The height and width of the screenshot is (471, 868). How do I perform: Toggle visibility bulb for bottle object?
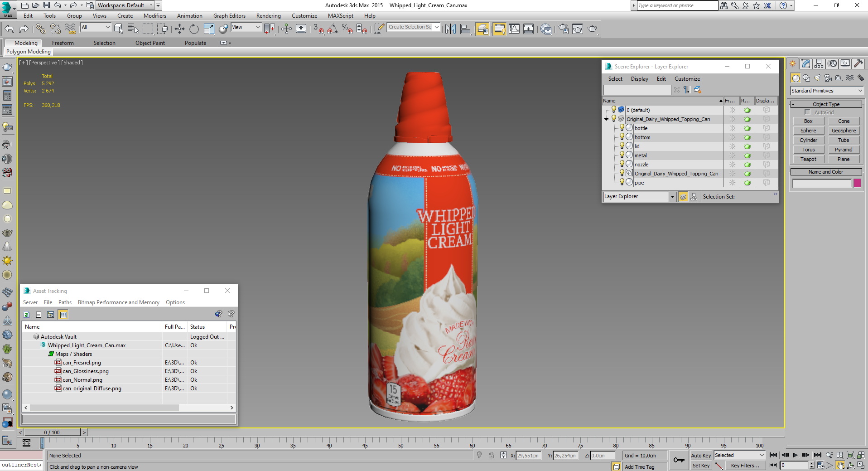click(x=622, y=128)
